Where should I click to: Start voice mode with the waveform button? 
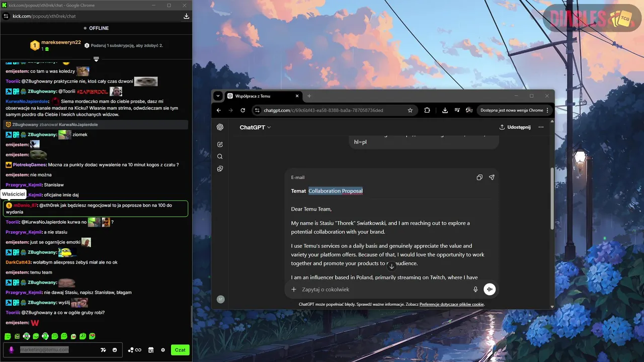click(490, 289)
